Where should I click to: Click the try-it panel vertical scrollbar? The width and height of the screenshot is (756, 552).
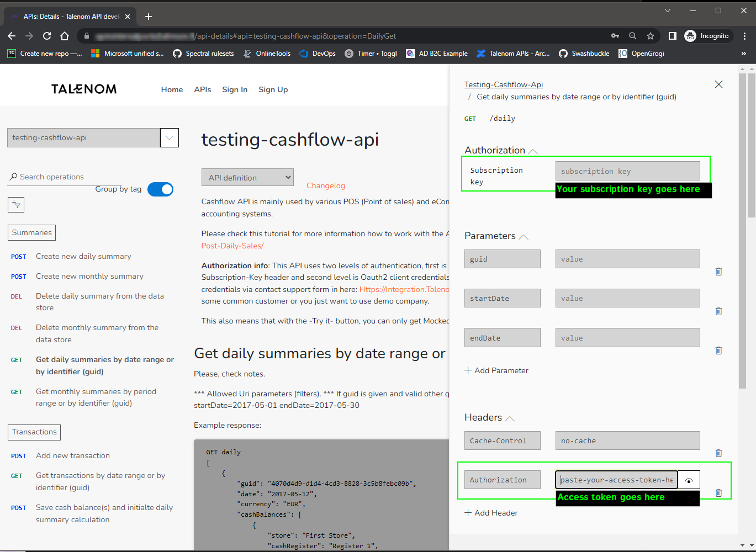click(x=742, y=231)
